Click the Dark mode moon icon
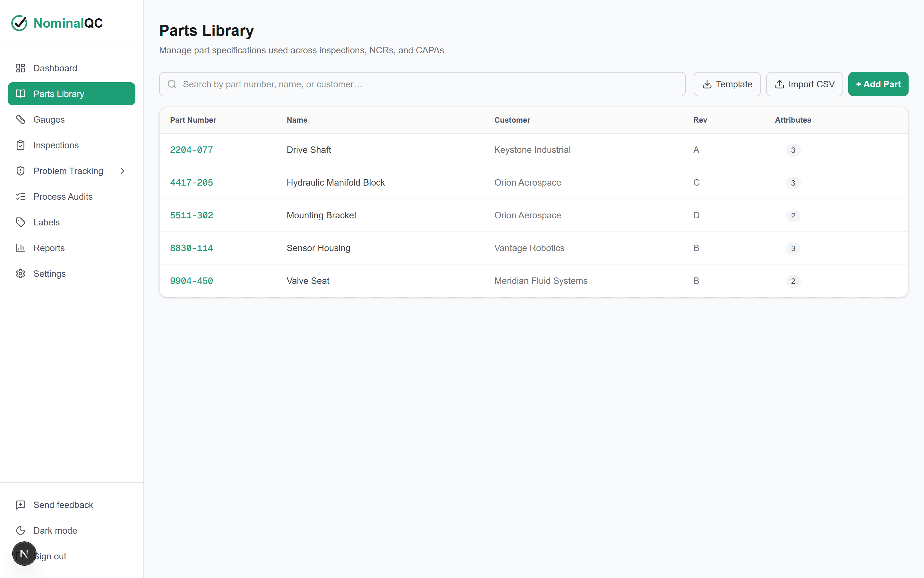Image resolution: width=924 pixels, height=578 pixels. tap(20, 530)
